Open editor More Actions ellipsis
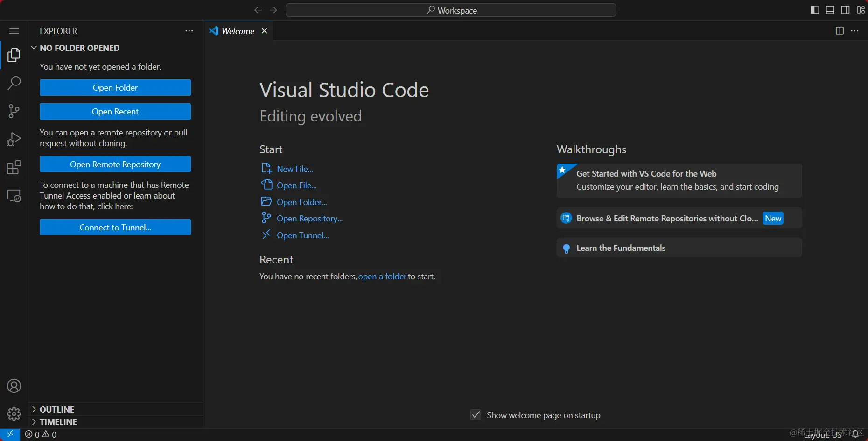Screen dimensions: 868x441 [854, 31]
